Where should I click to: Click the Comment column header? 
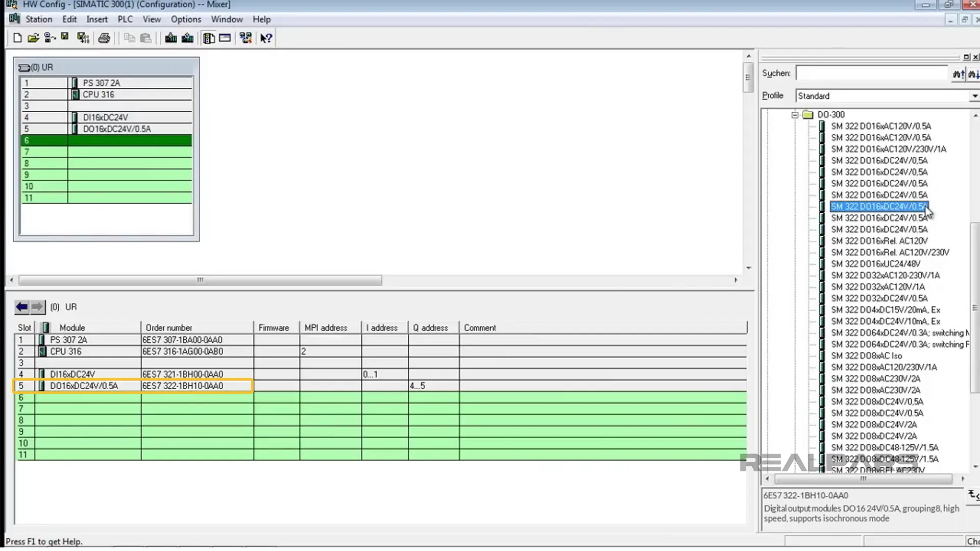tap(603, 328)
